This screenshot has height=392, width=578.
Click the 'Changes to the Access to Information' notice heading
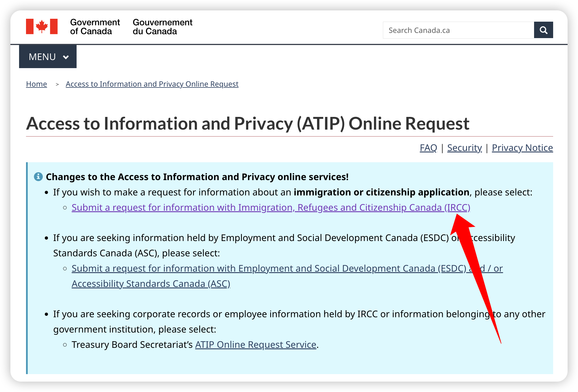pyautogui.click(x=197, y=177)
